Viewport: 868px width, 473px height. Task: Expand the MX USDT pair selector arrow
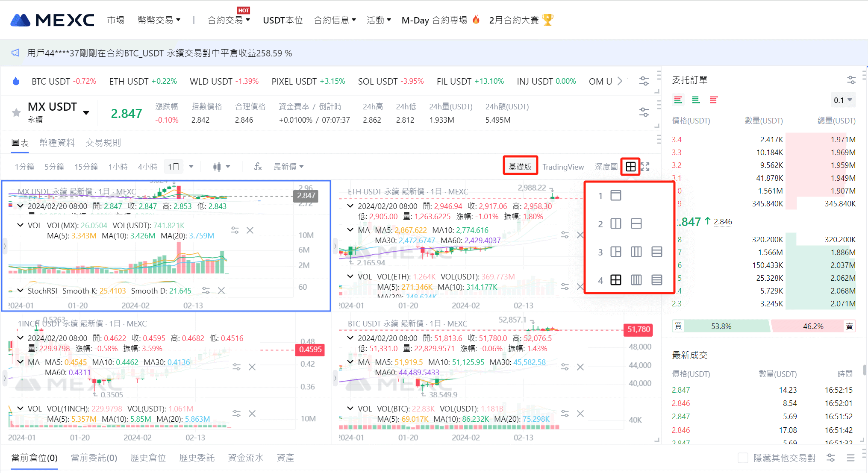coord(86,113)
